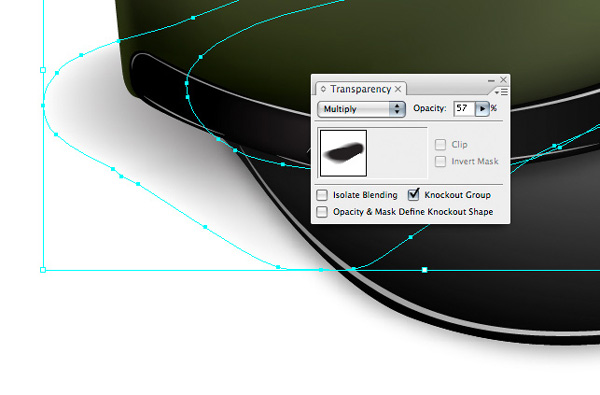Close the Transparency tab with its X

[398, 89]
